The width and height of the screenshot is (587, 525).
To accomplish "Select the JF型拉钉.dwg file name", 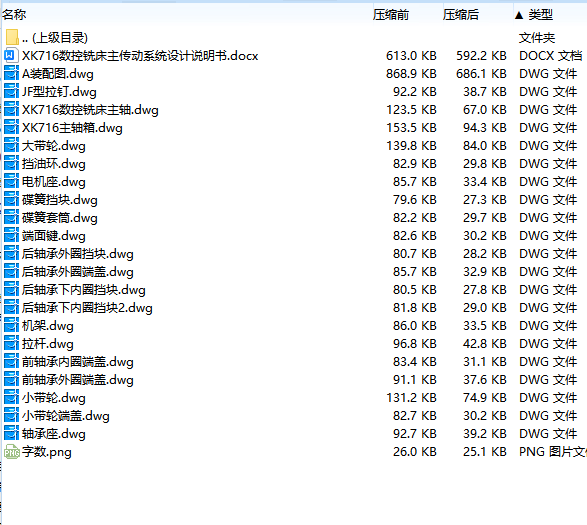I will pos(59,92).
